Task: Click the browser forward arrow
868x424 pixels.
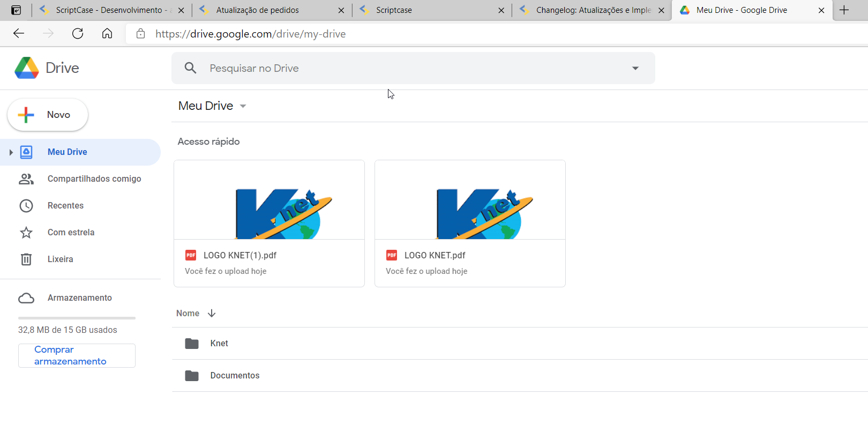Action: (48, 34)
